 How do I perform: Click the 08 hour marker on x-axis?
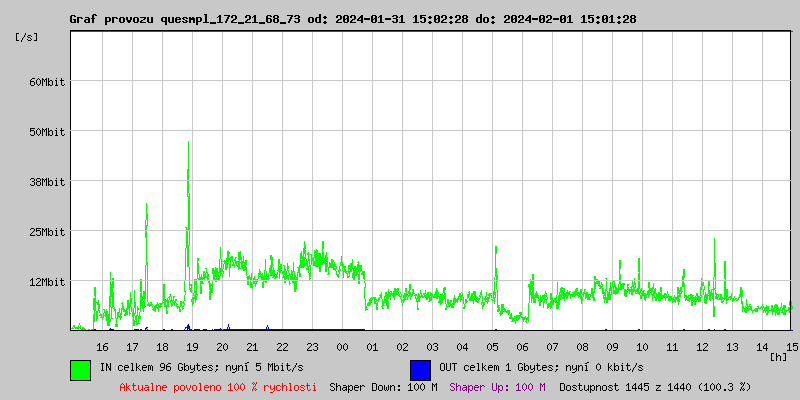point(582,346)
